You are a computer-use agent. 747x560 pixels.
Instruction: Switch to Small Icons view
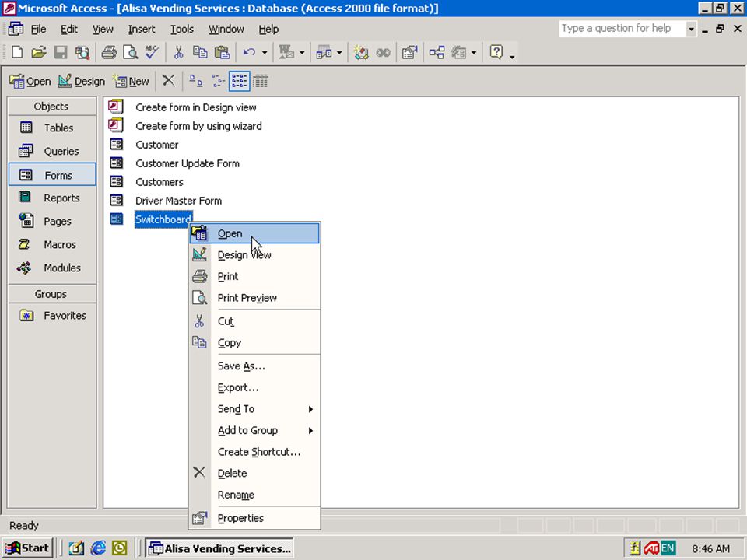click(218, 81)
